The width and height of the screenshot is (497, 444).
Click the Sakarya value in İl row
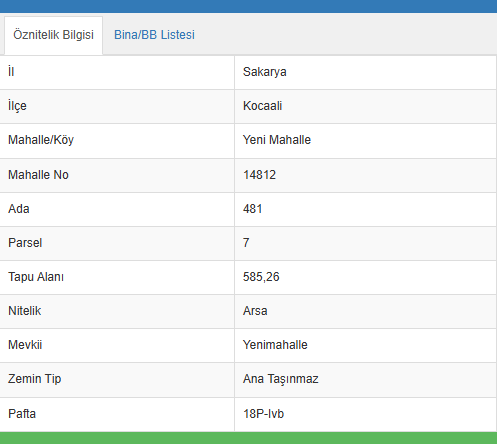(x=265, y=72)
